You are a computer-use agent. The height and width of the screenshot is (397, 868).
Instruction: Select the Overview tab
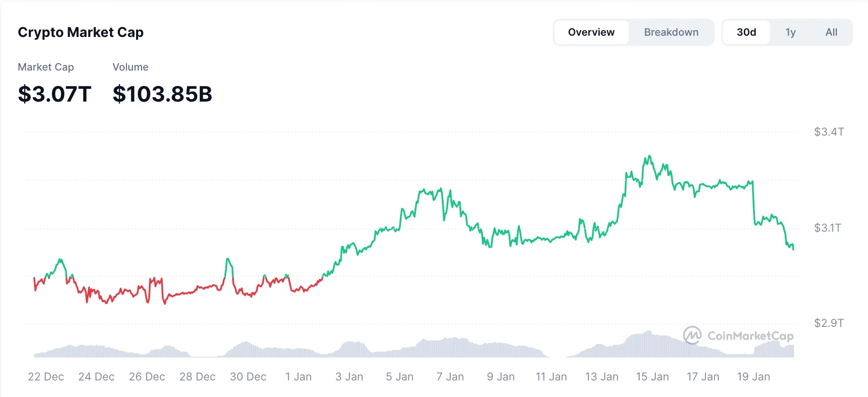click(591, 32)
